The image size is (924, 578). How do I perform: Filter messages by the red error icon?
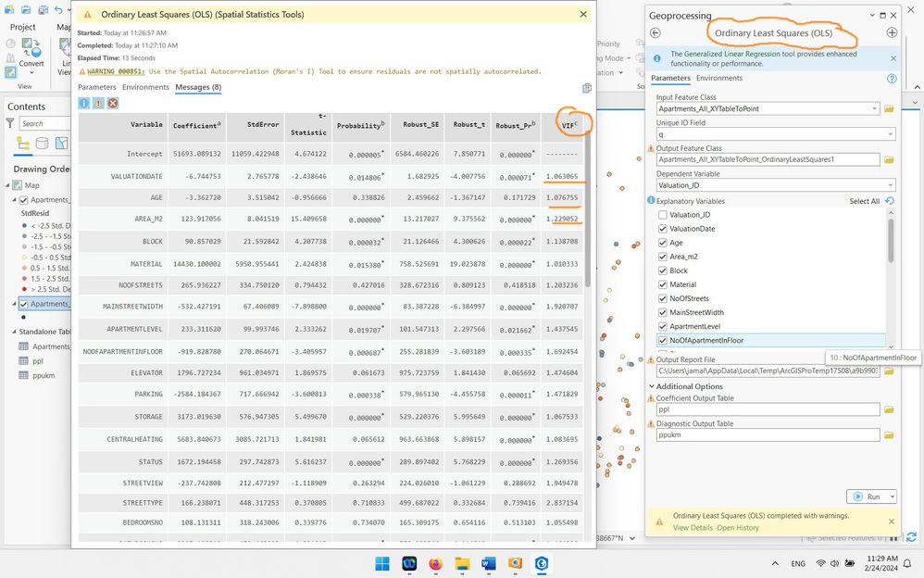pos(113,103)
